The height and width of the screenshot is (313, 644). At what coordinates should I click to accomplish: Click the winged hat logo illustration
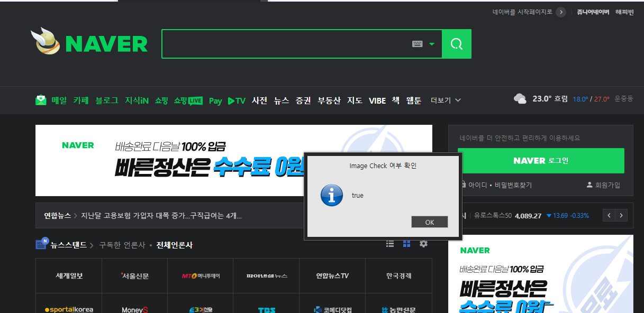(x=46, y=41)
